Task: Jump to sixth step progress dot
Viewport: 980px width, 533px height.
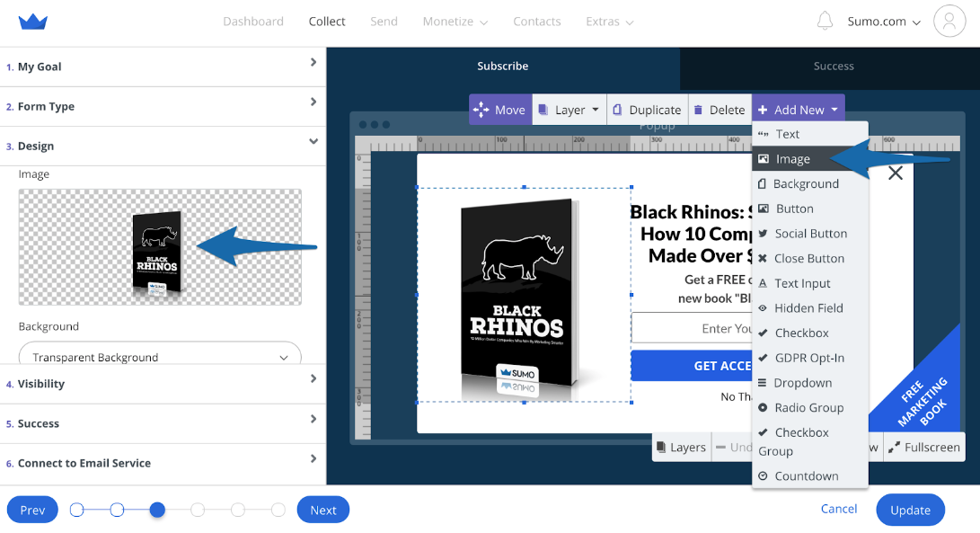Action: tap(278, 510)
